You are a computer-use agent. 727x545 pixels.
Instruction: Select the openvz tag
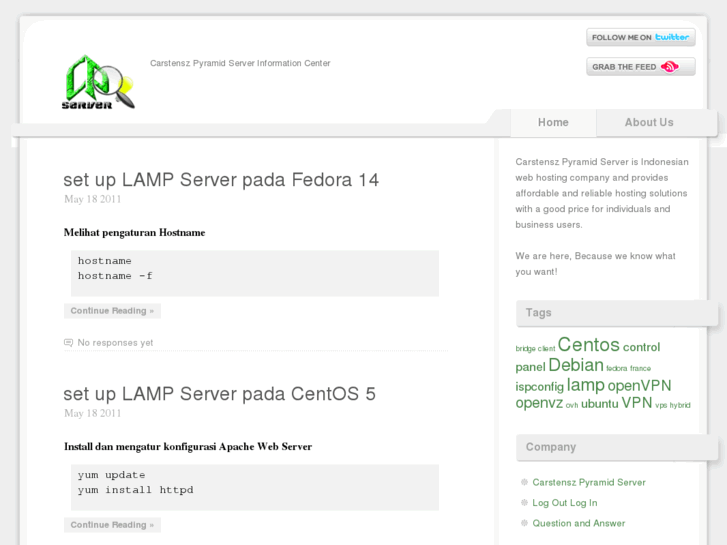pos(539,404)
